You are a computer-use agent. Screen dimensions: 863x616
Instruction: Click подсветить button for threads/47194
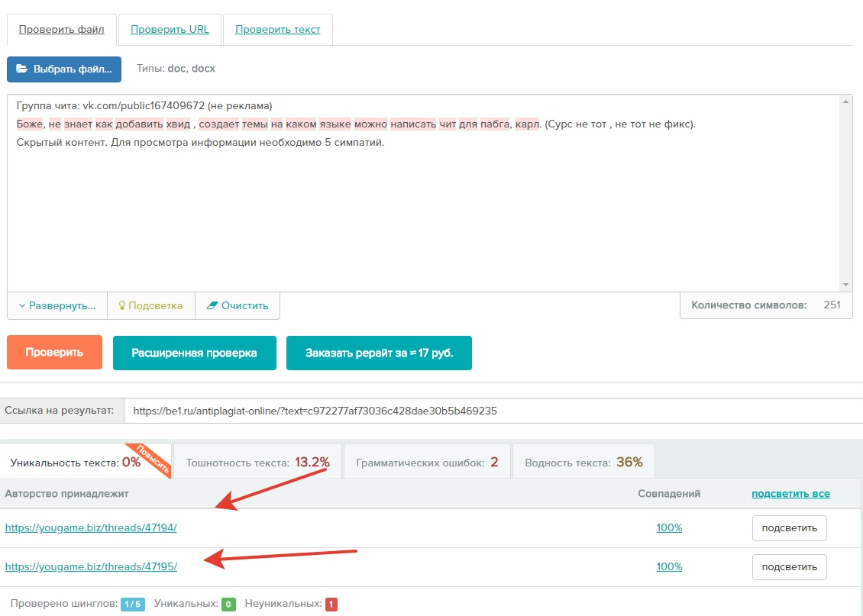tap(789, 528)
